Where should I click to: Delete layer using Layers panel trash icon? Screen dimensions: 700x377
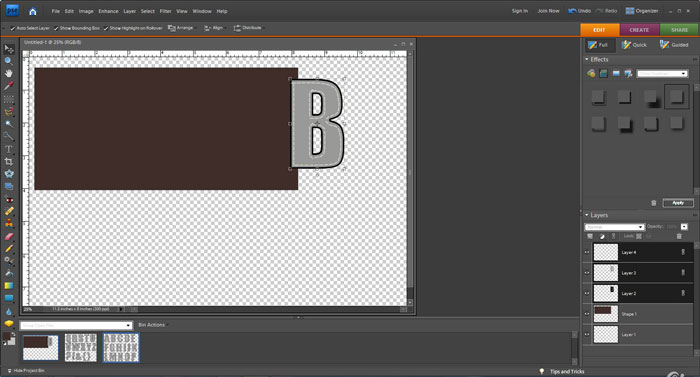point(679,236)
